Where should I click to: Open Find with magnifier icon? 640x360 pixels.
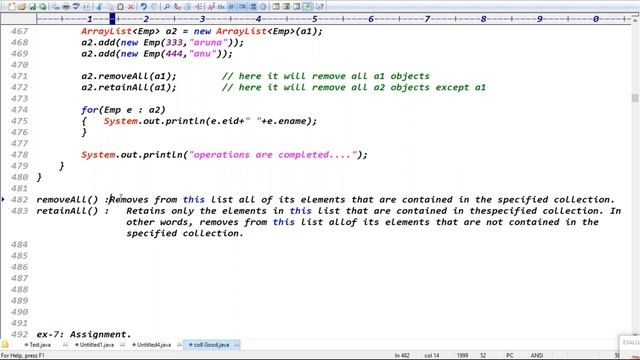[x=167, y=7]
